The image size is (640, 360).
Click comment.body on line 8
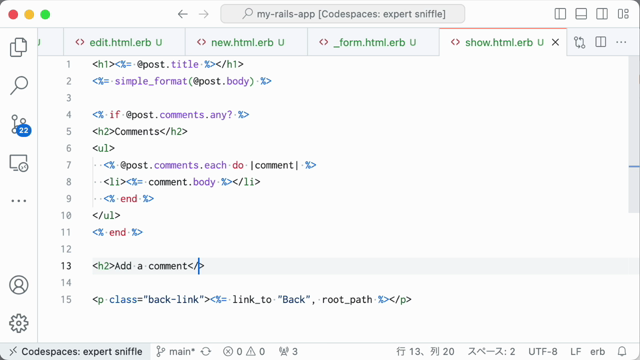click(182, 182)
